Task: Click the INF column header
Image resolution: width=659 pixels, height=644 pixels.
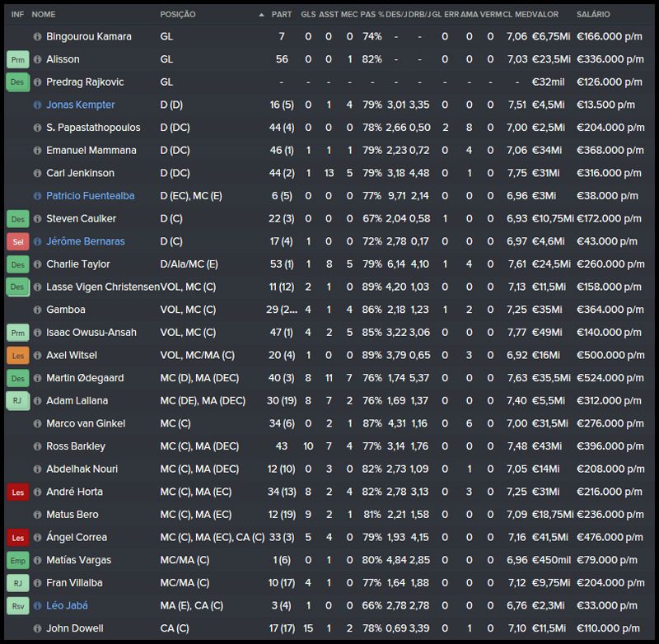Action: (x=17, y=15)
